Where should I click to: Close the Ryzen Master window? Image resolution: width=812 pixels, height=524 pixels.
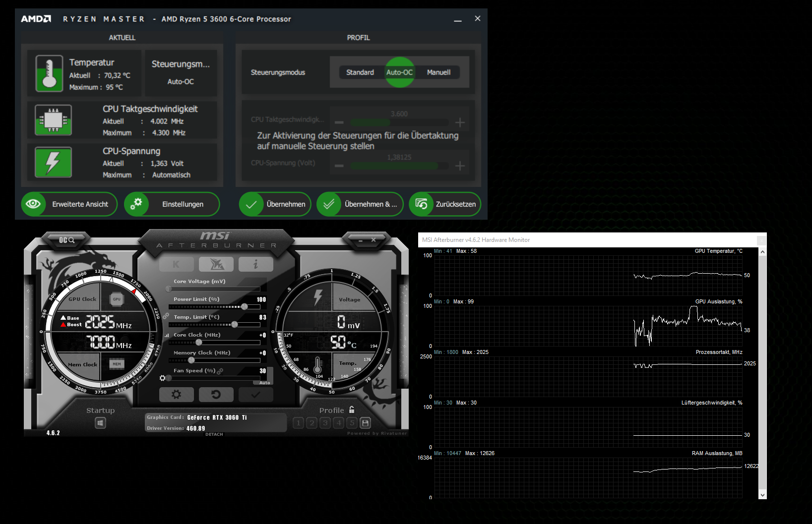click(478, 18)
